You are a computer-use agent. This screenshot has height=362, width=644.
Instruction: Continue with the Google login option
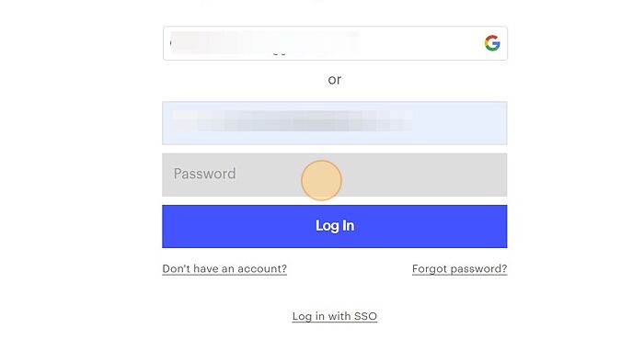(x=335, y=43)
